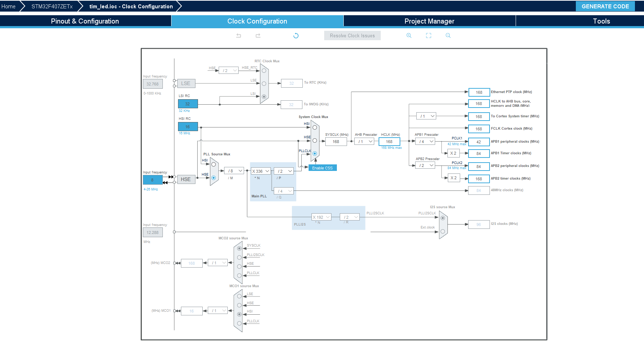Viewport: 644px width, 344px height.
Task: Zoom in on the clock diagram
Action: point(409,35)
